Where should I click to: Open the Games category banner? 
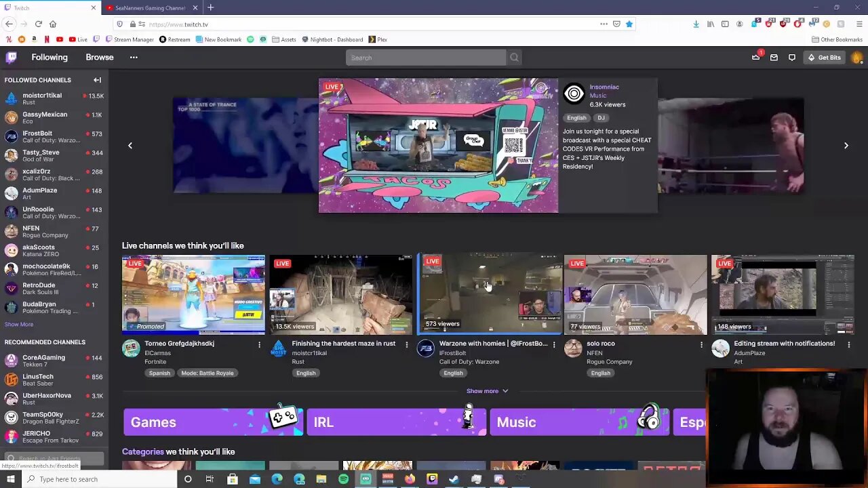[x=212, y=422]
